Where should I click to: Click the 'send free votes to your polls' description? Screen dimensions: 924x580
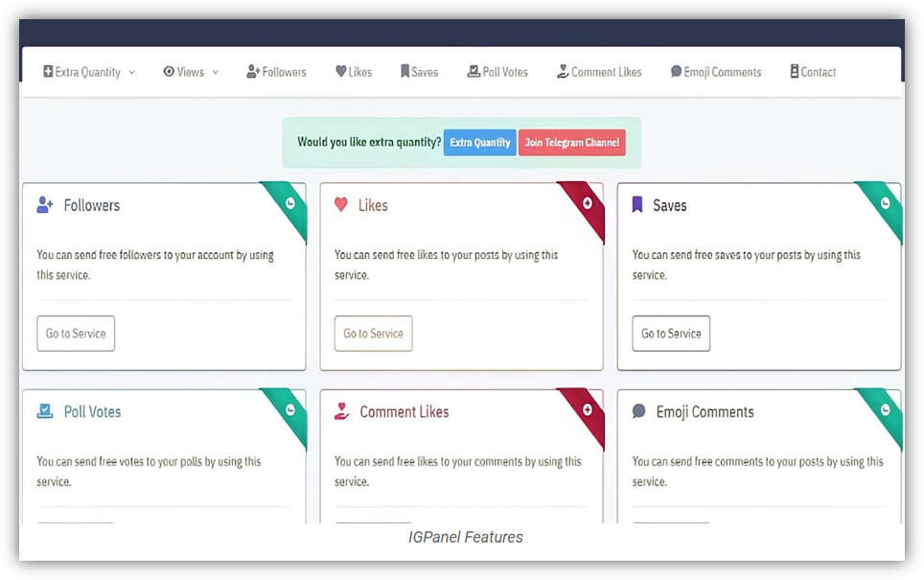coord(150,471)
